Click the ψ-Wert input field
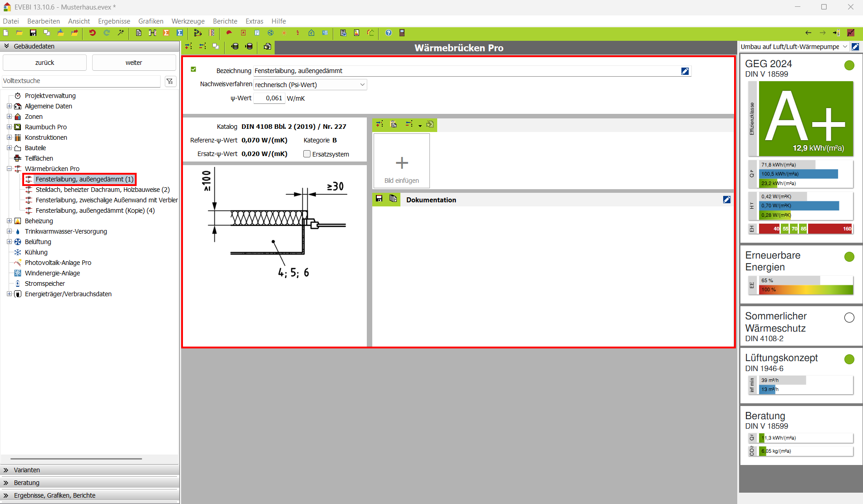 269,98
